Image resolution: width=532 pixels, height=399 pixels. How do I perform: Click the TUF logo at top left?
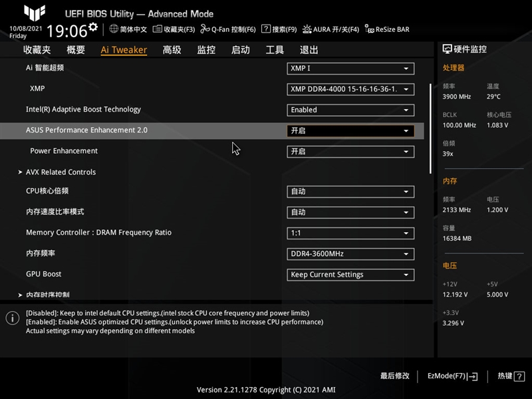[x=35, y=12]
